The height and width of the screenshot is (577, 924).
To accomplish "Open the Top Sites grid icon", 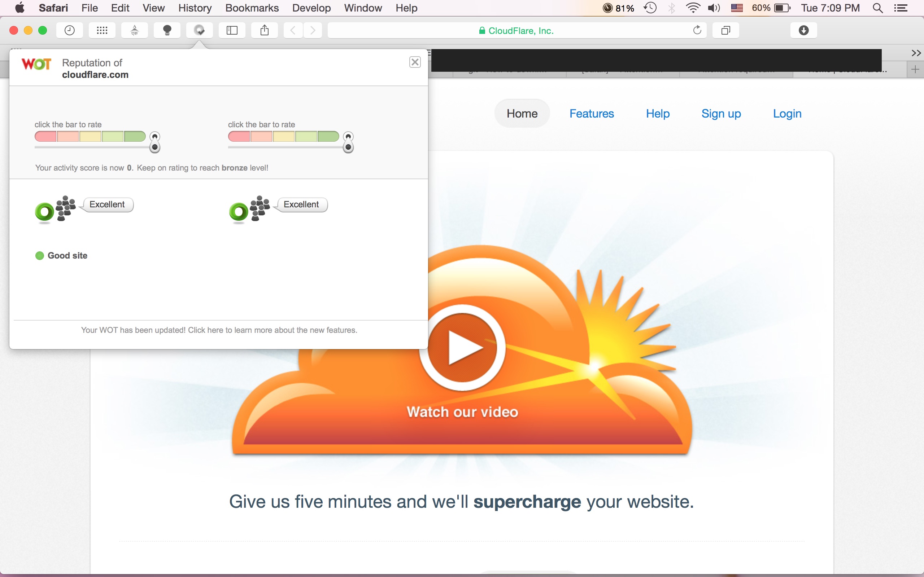I will click(x=102, y=31).
